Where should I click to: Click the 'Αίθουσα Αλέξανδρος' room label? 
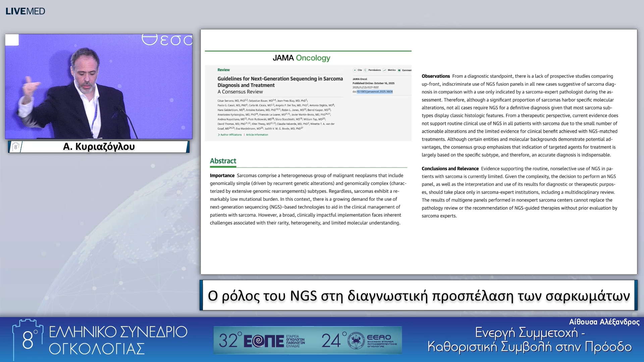pos(604,322)
